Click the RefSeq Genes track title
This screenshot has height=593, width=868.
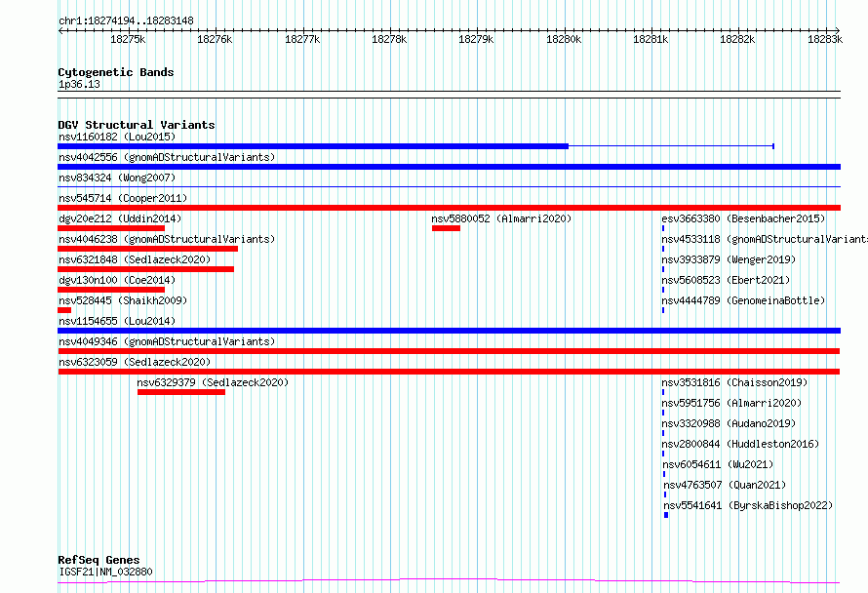[x=99, y=560]
